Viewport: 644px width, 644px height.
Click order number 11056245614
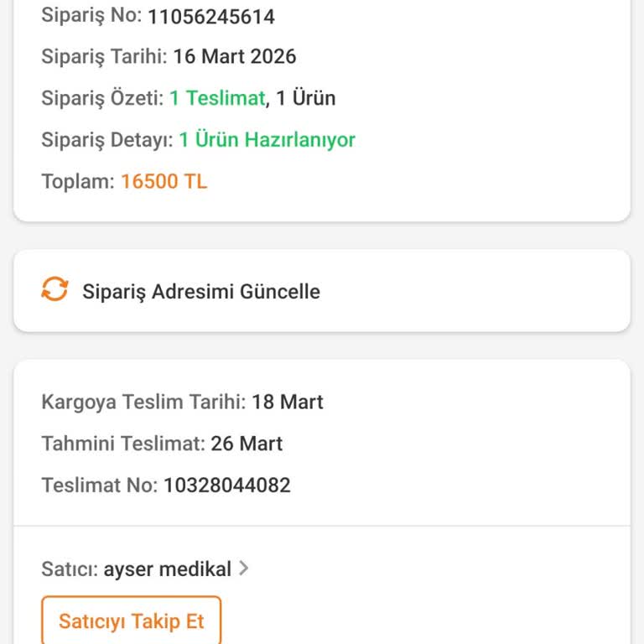(211, 16)
